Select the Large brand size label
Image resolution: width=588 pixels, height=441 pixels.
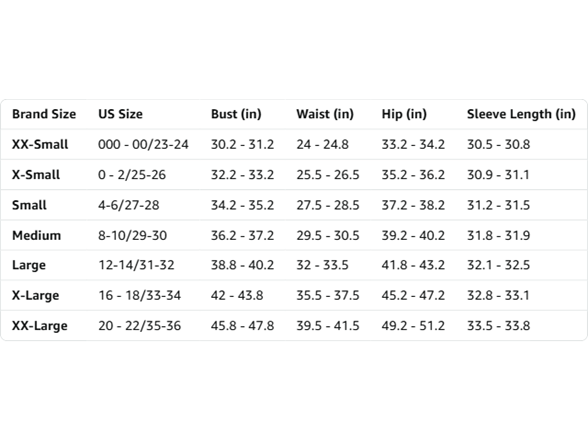click(29, 265)
